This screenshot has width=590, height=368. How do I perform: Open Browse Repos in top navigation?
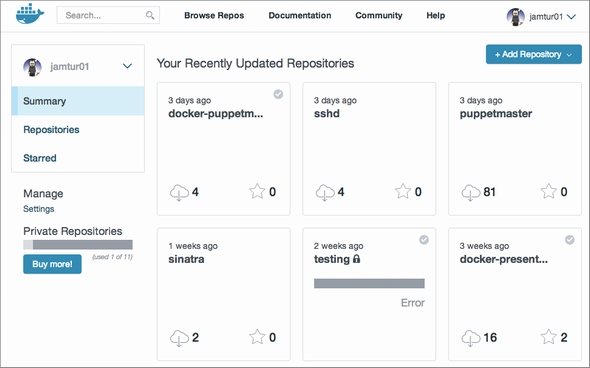[x=214, y=15]
